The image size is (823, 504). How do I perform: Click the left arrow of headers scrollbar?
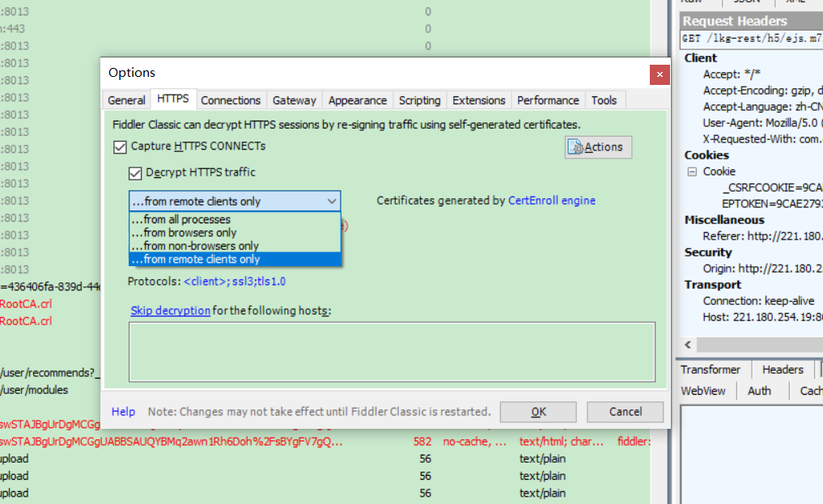pyautogui.click(x=688, y=345)
